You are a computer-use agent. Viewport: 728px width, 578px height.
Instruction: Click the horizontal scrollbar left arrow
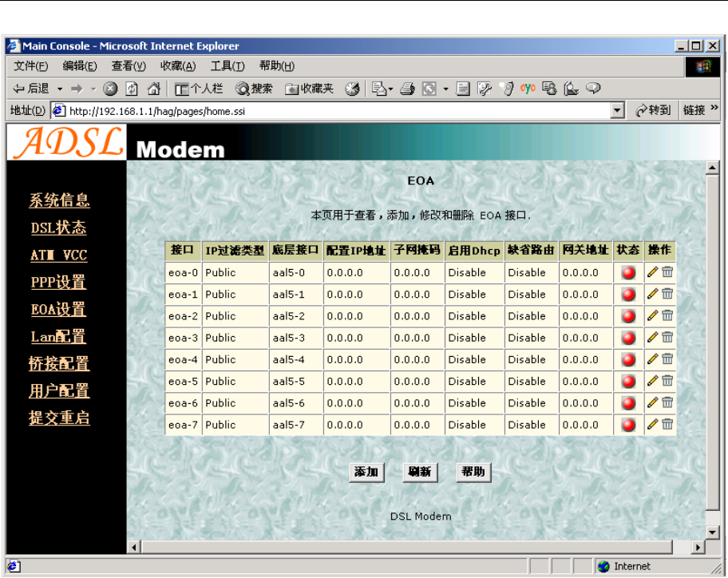[x=134, y=548]
